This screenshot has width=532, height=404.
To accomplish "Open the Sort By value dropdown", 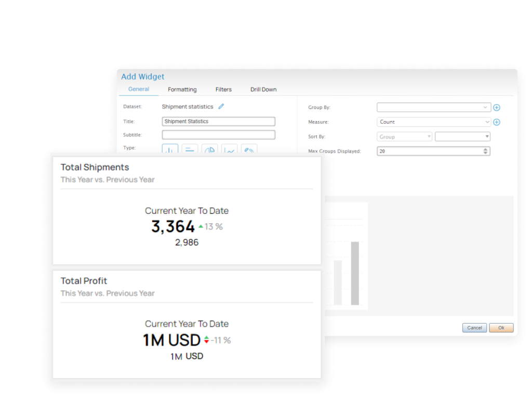I will (x=462, y=136).
